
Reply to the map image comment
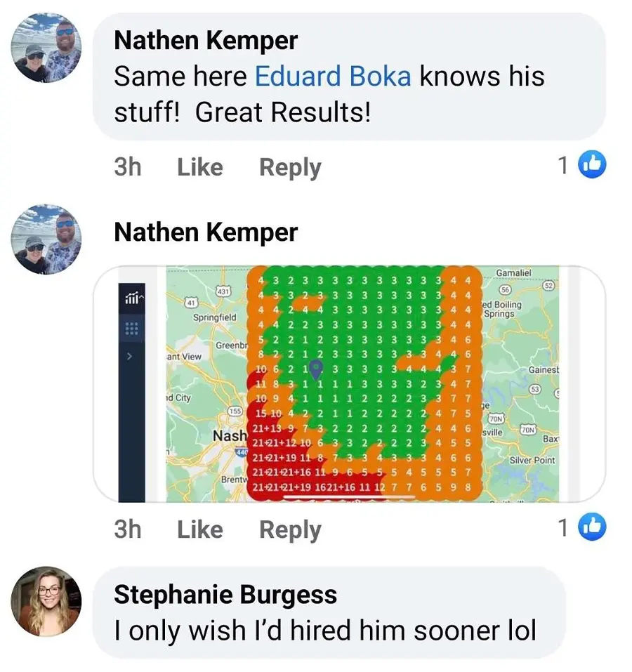click(290, 530)
